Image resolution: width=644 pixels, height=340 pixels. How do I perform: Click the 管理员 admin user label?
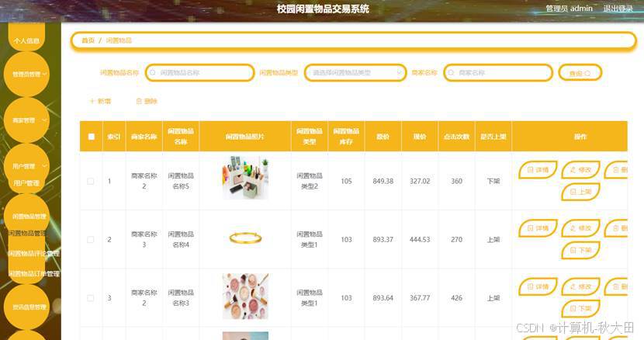tap(569, 9)
